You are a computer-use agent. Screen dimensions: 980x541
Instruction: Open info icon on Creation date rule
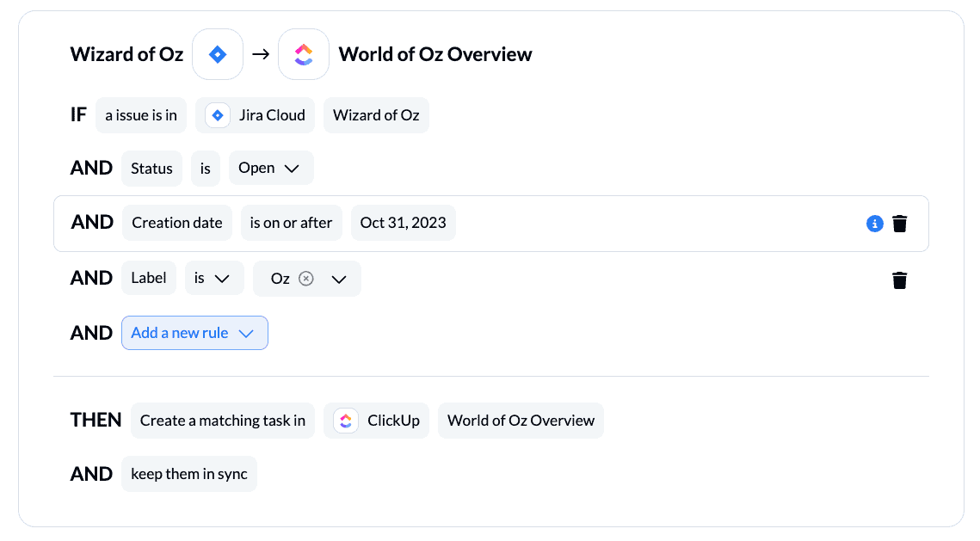coord(874,224)
